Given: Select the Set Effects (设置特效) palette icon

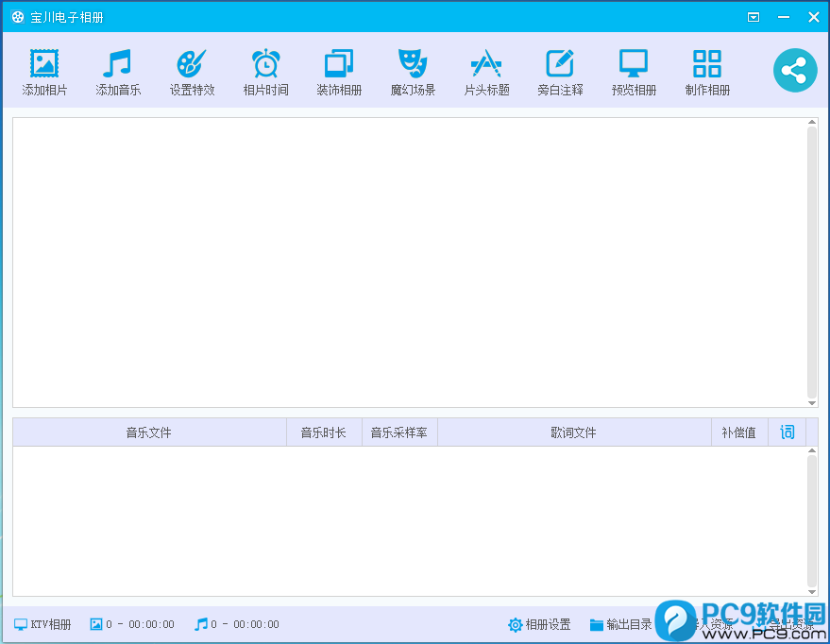Looking at the screenshot, I should [x=192, y=64].
